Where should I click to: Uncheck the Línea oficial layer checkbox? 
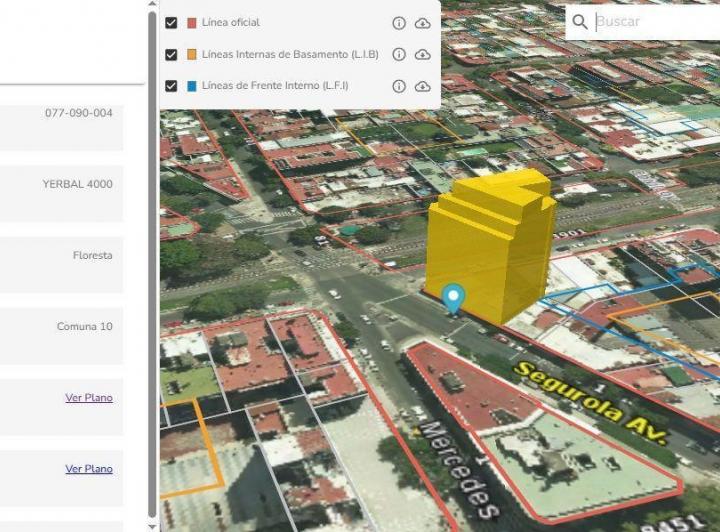171,22
